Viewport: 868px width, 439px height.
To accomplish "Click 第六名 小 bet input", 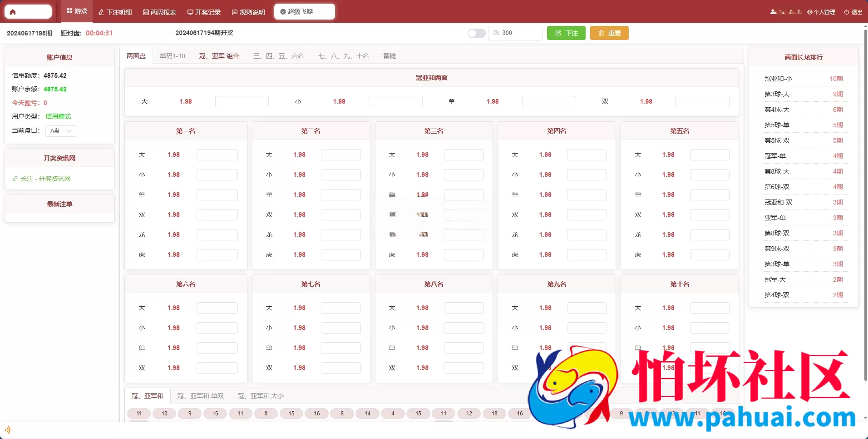I will click(217, 328).
